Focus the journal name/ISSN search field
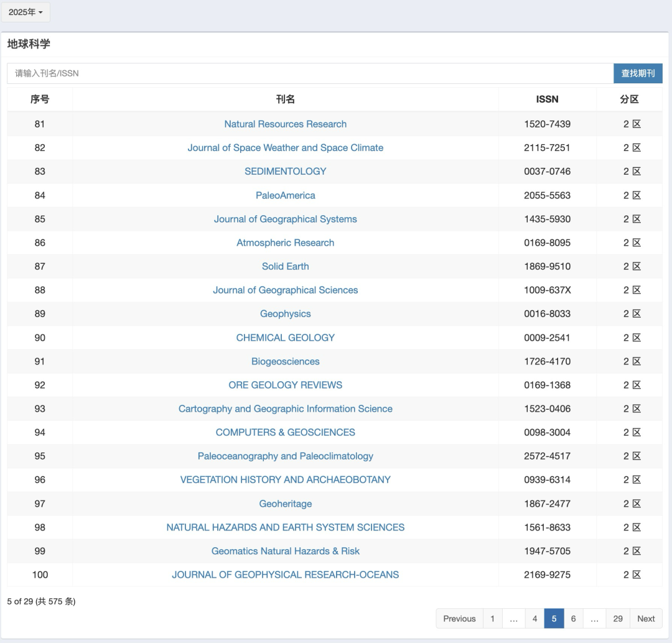The height and width of the screenshot is (643, 672). (310, 73)
